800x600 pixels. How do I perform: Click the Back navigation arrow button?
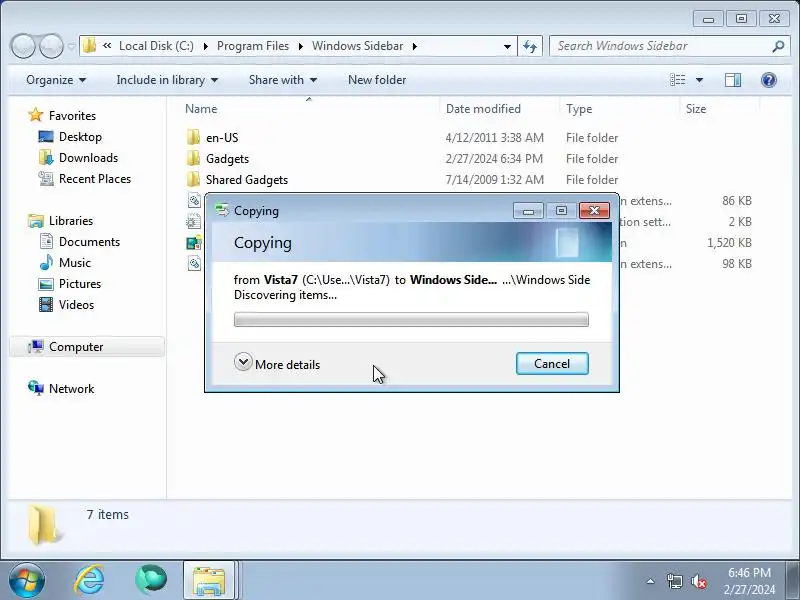(23, 46)
